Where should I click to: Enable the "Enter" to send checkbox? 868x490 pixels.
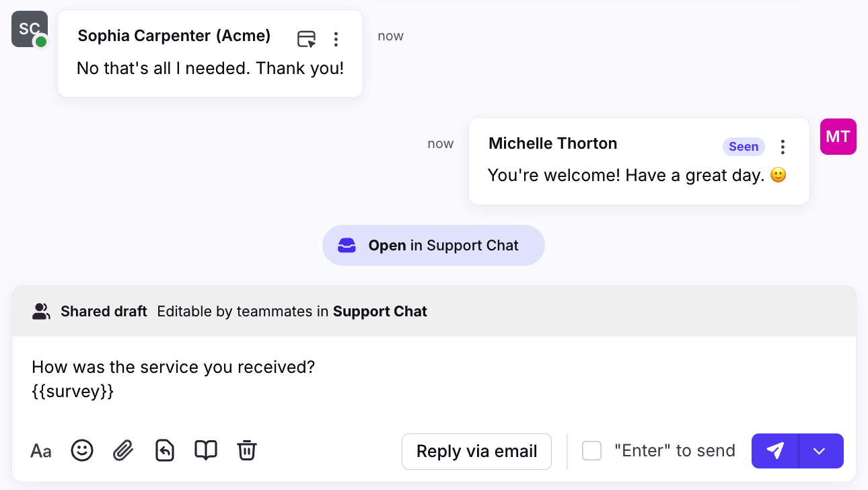tap(592, 450)
